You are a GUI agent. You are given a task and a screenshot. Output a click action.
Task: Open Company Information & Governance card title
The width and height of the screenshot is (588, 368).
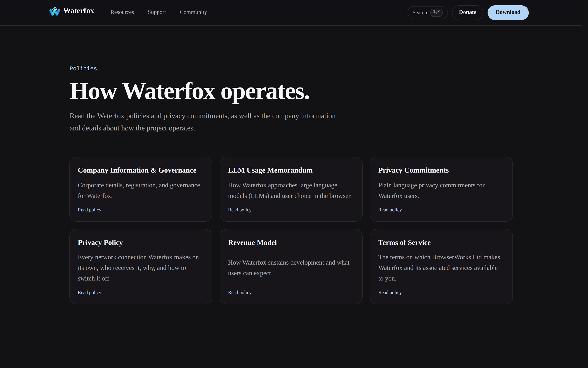137,170
